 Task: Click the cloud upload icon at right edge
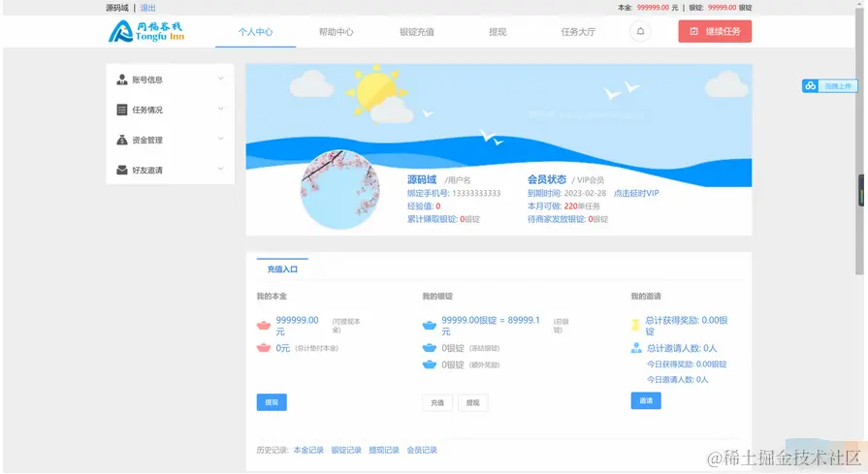coord(811,85)
